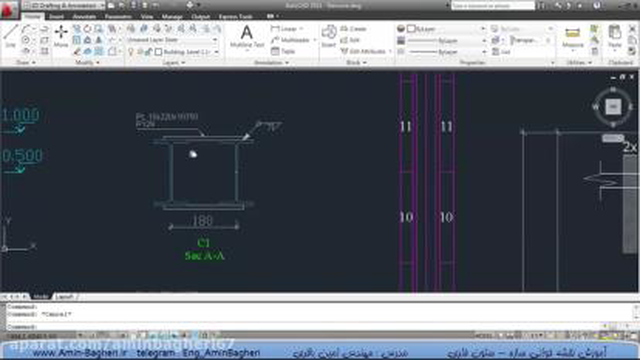Viewport: 640px width, 360px height.
Task: Select the Line tool
Action: pos(11,36)
